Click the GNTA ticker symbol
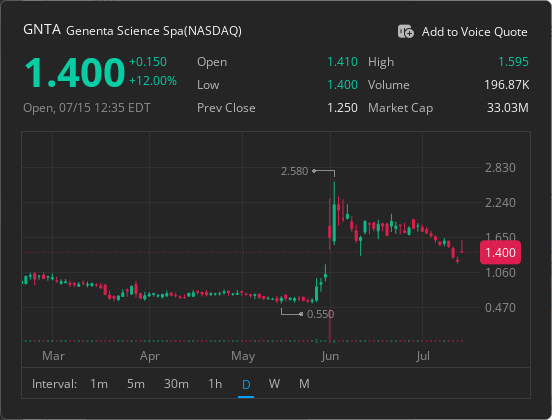 click(42, 30)
